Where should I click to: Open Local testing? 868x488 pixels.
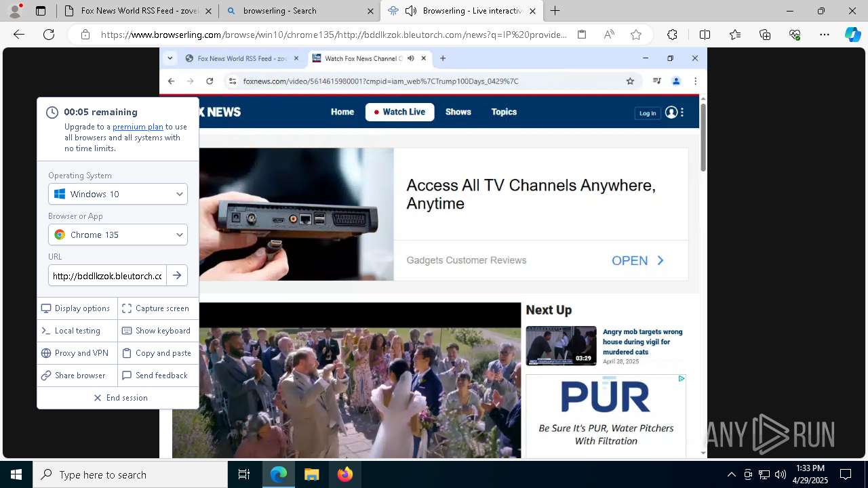tap(77, 331)
